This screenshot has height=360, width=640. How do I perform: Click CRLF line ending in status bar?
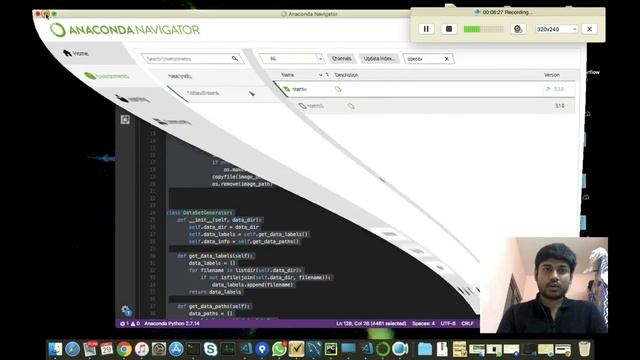[x=467, y=323]
